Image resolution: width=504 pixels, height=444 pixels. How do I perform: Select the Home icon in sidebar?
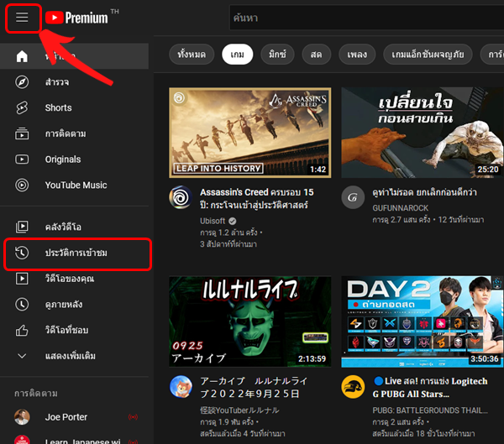click(x=22, y=56)
